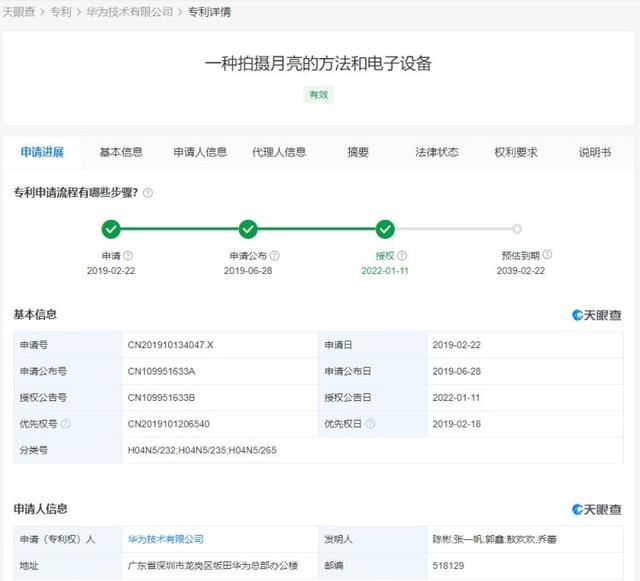Screen dimensions: 640x581
Task: Click the 有效 status badge
Action: [319, 95]
